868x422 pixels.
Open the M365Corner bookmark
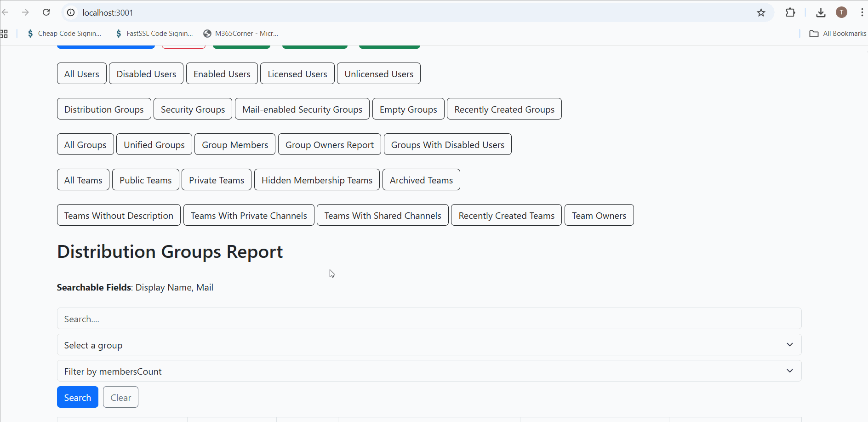(241, 34)
